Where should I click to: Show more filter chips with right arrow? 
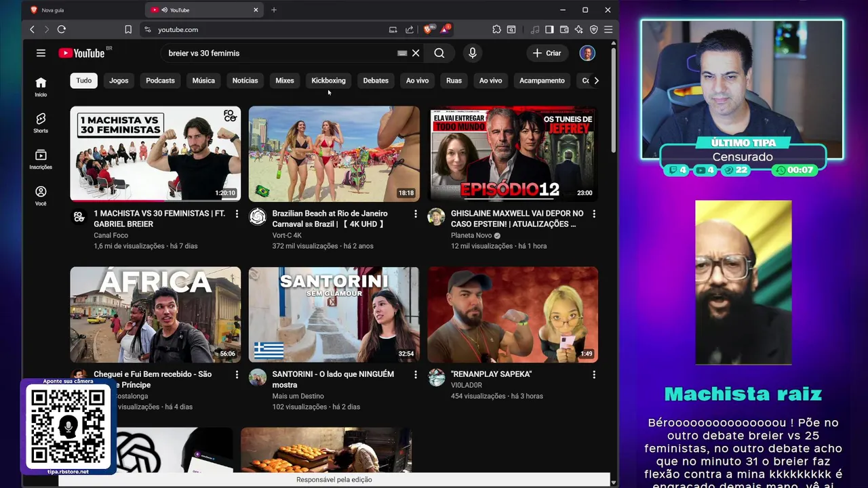pos(596,80)
